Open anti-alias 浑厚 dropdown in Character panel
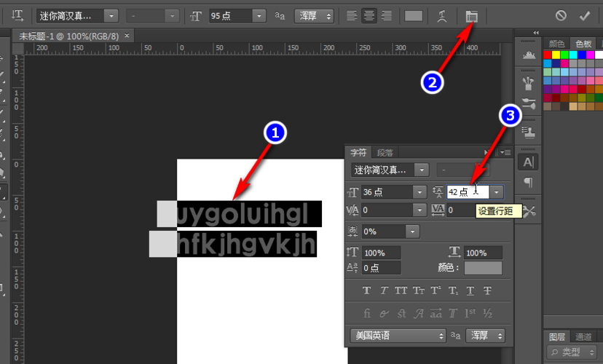Viewport: 603px width, 364px height. (485, 336)
